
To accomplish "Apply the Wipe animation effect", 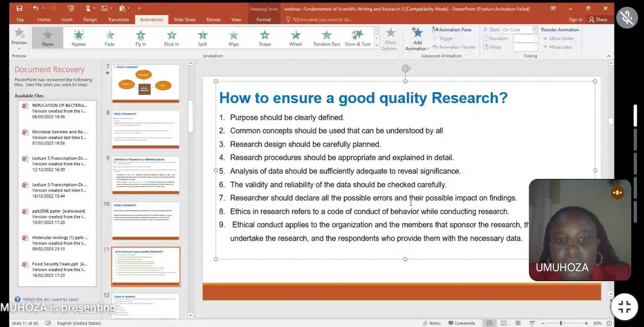I will point(233,38).
